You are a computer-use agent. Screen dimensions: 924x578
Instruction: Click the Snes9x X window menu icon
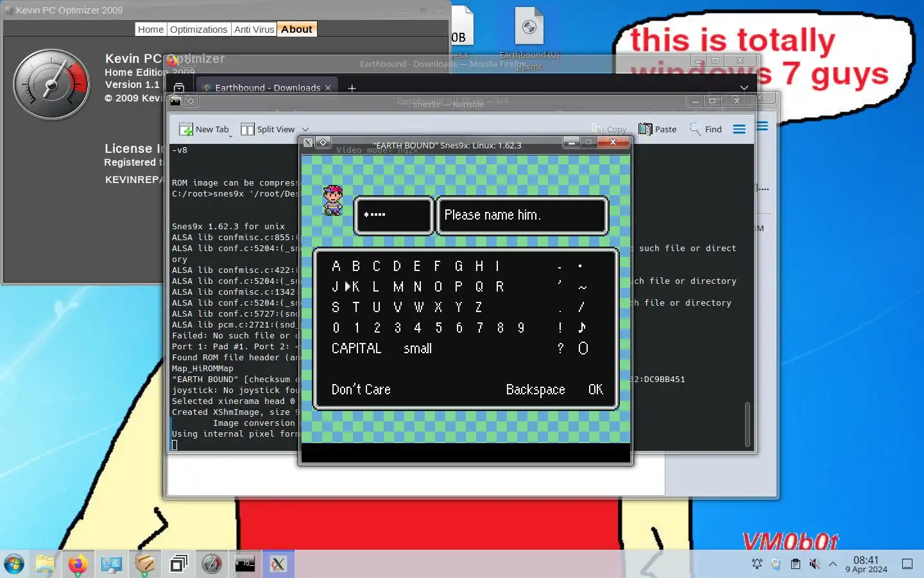point(308,143)
